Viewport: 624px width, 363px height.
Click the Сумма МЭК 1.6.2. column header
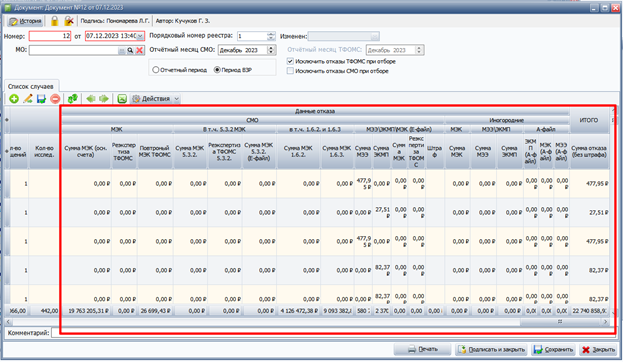tap(298, 151)
